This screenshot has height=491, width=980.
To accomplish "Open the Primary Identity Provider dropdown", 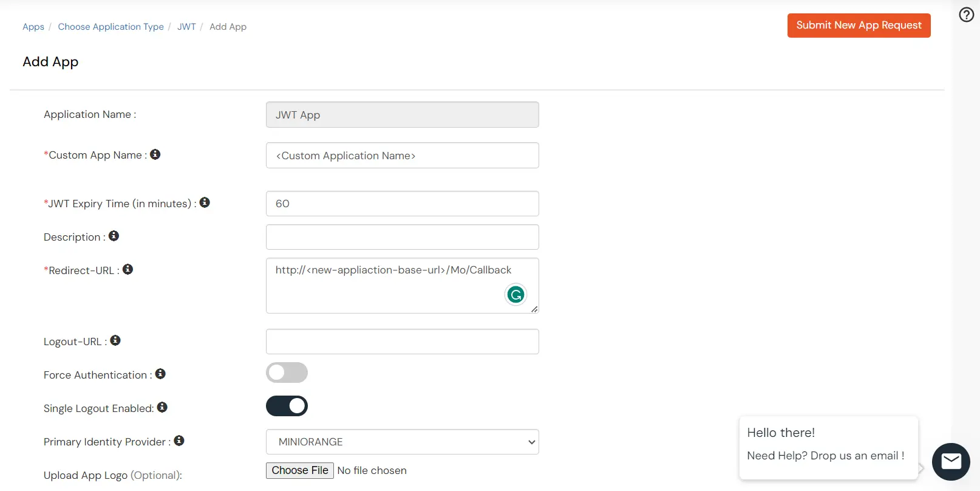I will point(403,442).
